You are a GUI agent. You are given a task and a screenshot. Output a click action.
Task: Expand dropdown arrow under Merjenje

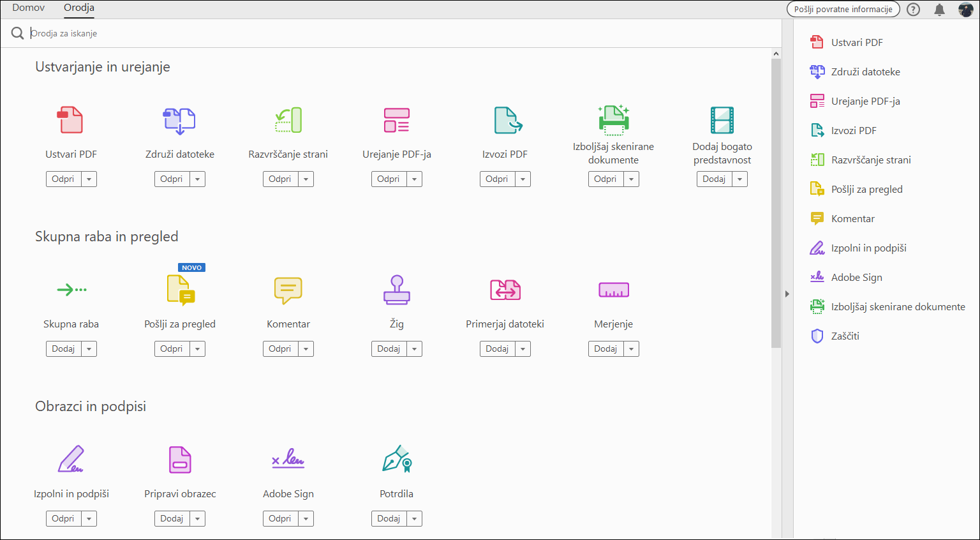[632, 349]
